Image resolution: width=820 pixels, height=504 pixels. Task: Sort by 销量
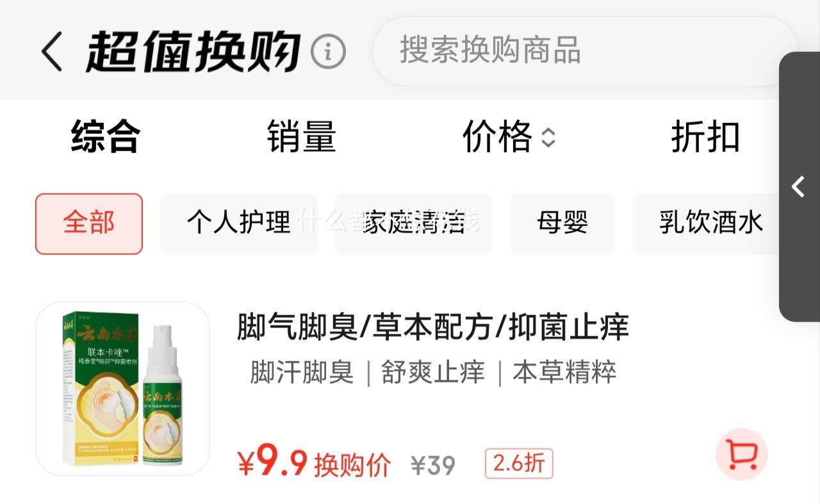(x=301, y=136)
